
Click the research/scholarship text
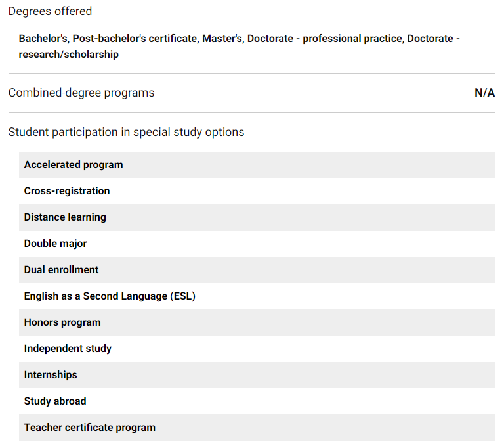coord(68,55)
